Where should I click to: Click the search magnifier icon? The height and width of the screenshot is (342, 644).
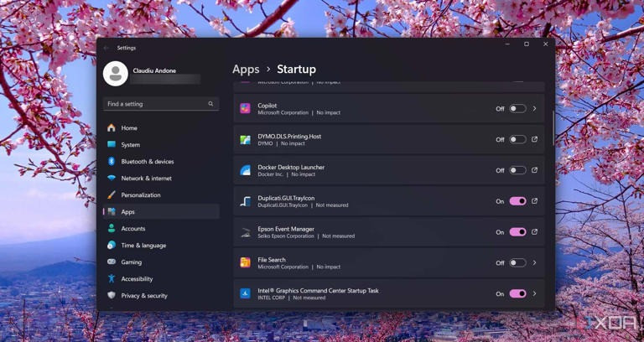[210, 104]
